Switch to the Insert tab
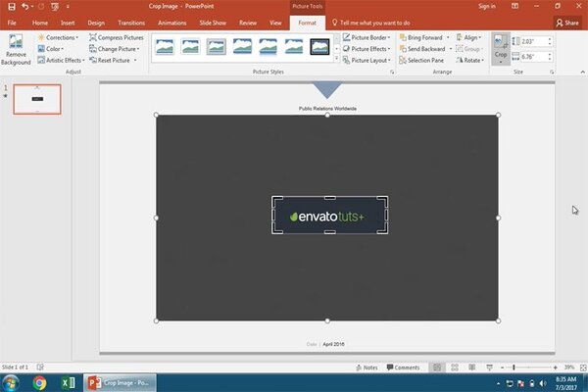Screen dimensions: 588x392 tap(68, 23)
